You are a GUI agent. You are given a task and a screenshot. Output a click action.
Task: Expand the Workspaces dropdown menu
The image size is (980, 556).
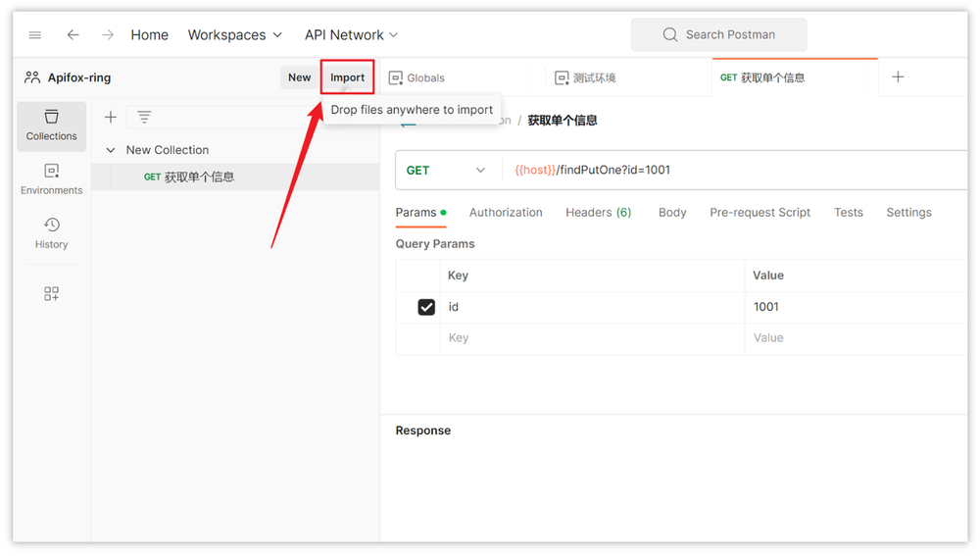point(235,34)
